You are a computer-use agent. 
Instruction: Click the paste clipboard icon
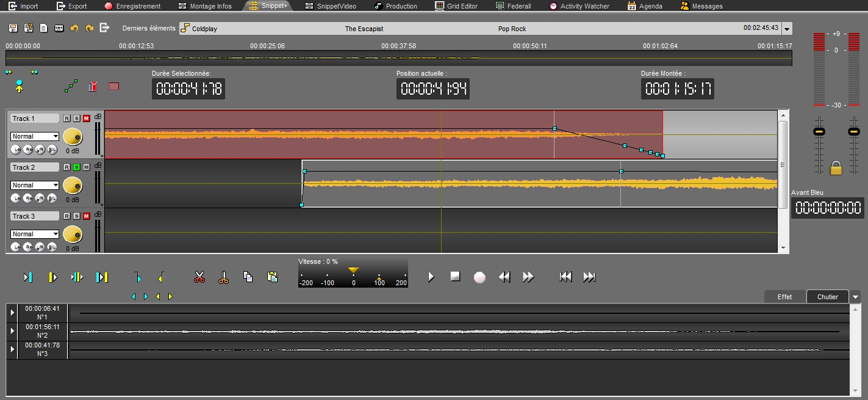pos(273,277)
